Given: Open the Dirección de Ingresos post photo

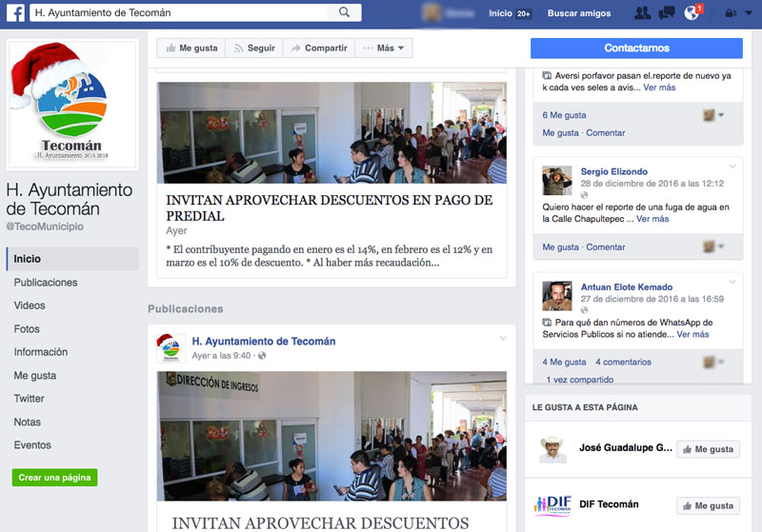Looking at the screenshot, I should tap(331, 436).
